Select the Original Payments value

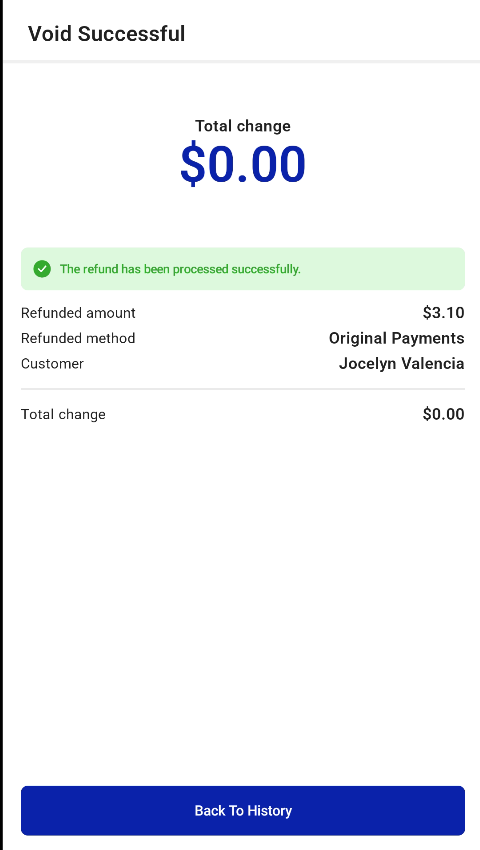tap(396, 338)
